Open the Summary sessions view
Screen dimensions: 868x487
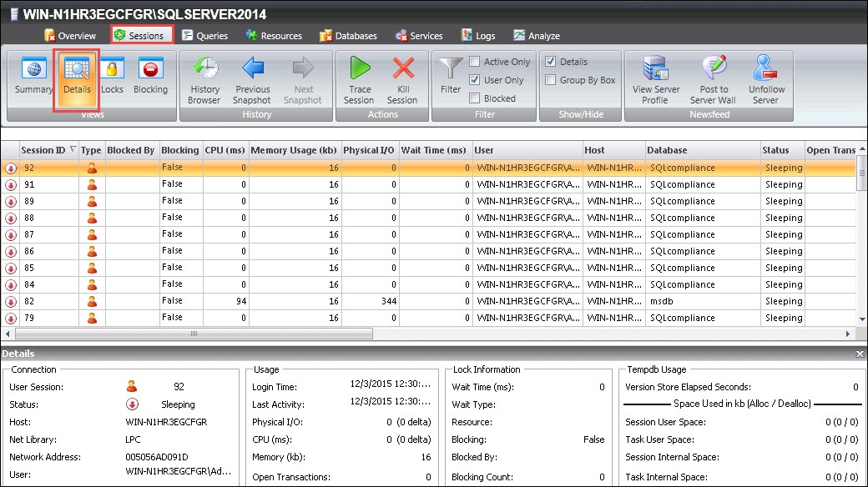(33, 77)
